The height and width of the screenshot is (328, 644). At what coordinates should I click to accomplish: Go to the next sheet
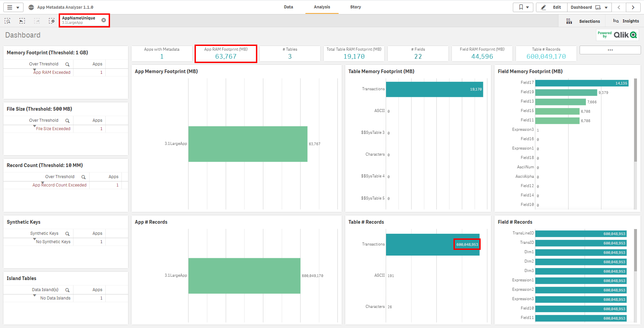coord(633,7)
